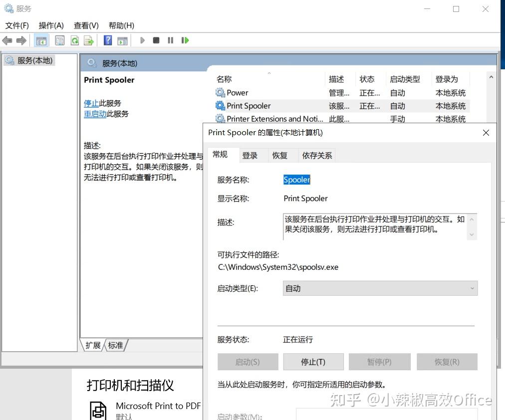This screenshot has height=420, width=505.
Task: Open the 启动类型 dropdown
Action: [472, 288]
